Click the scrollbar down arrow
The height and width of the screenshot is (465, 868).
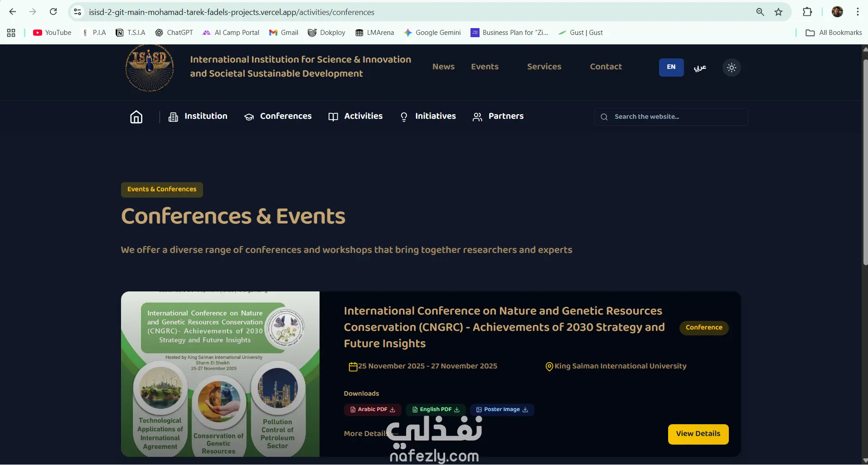(x=865, y=461)
